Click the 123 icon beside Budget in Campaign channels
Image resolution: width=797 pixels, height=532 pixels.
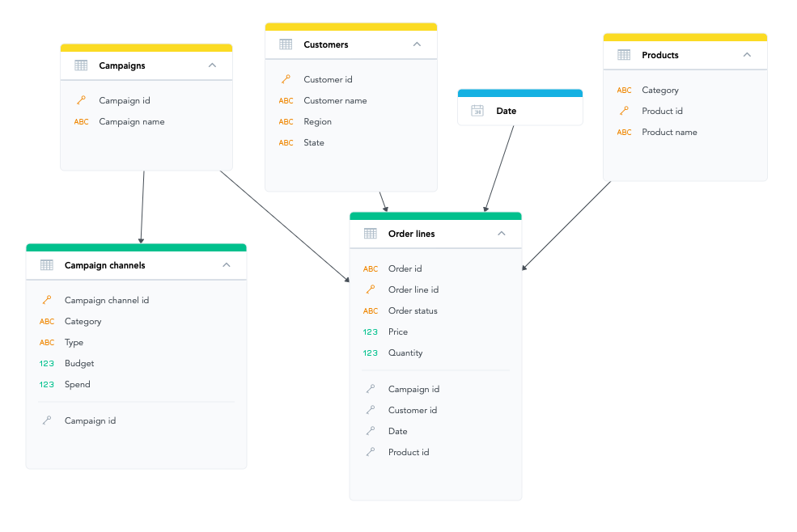pos(47,363)
